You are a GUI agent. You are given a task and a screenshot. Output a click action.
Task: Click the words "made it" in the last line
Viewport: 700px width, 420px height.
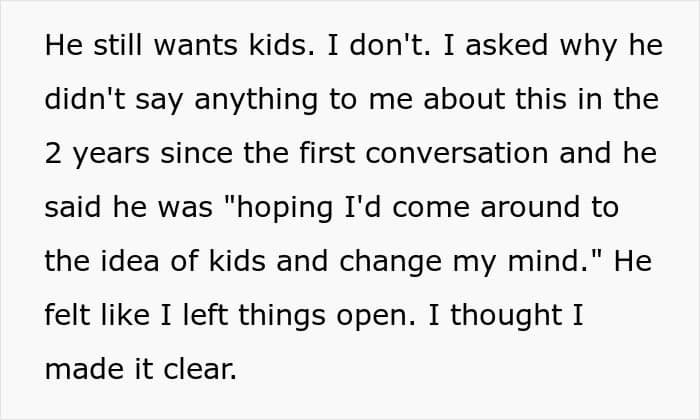99,369
